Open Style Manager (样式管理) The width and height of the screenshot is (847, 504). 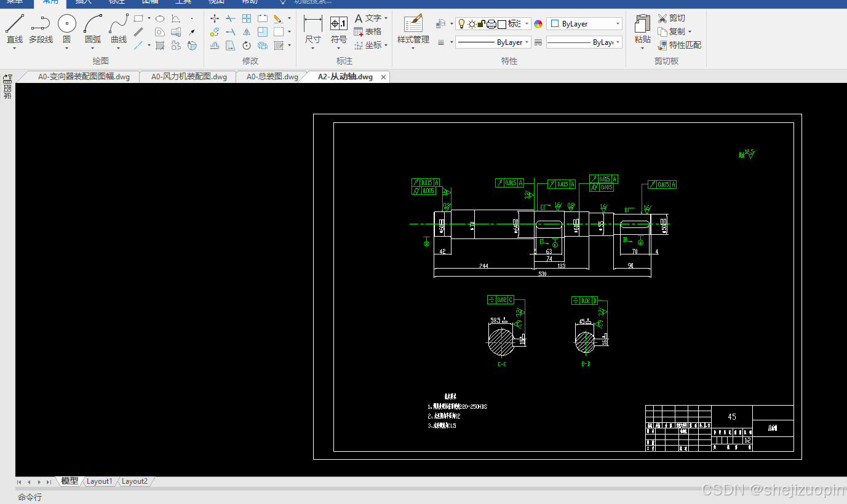(x=413, y=30)
